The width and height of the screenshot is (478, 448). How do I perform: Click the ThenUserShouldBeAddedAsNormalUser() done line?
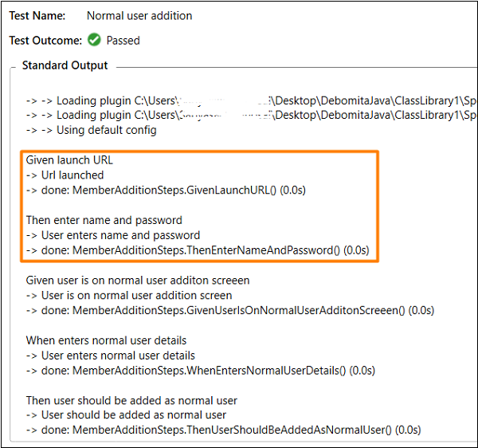point(223,430)
